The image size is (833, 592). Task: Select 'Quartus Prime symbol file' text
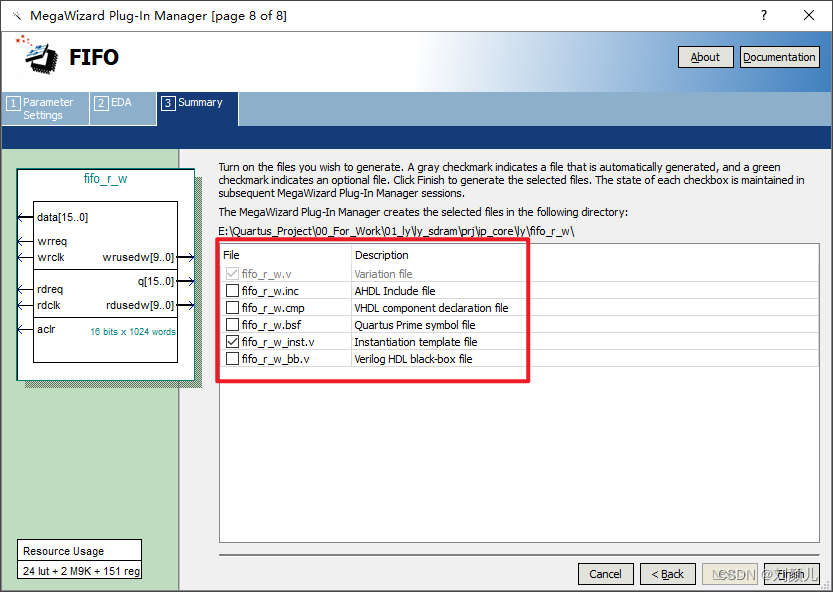pyautogui.click(x=414, y=325)
